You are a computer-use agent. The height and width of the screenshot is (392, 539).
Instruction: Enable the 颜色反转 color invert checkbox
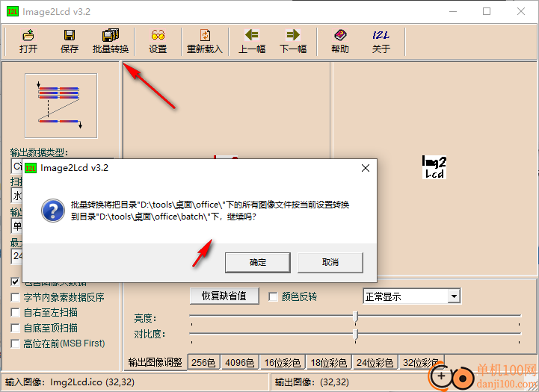[274, 296]
